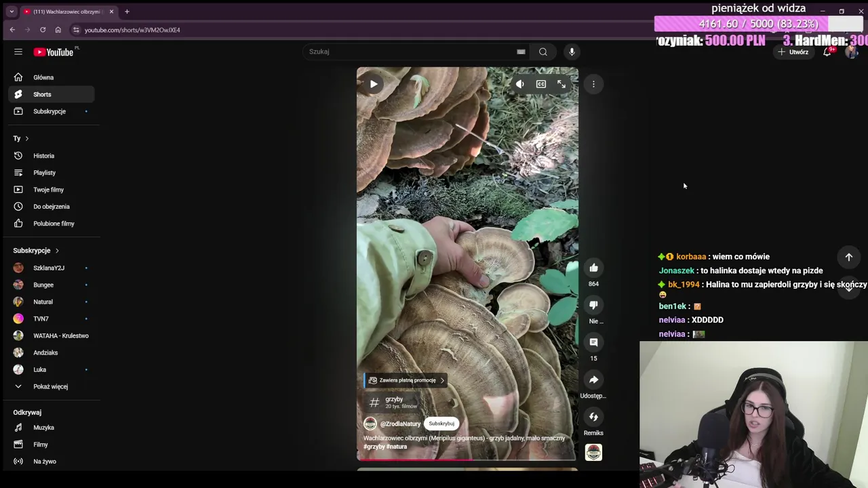The height and width of the screenshot is (488, 868).
Task: Open site info icon in address bar
Action: (x=76, y=30)
